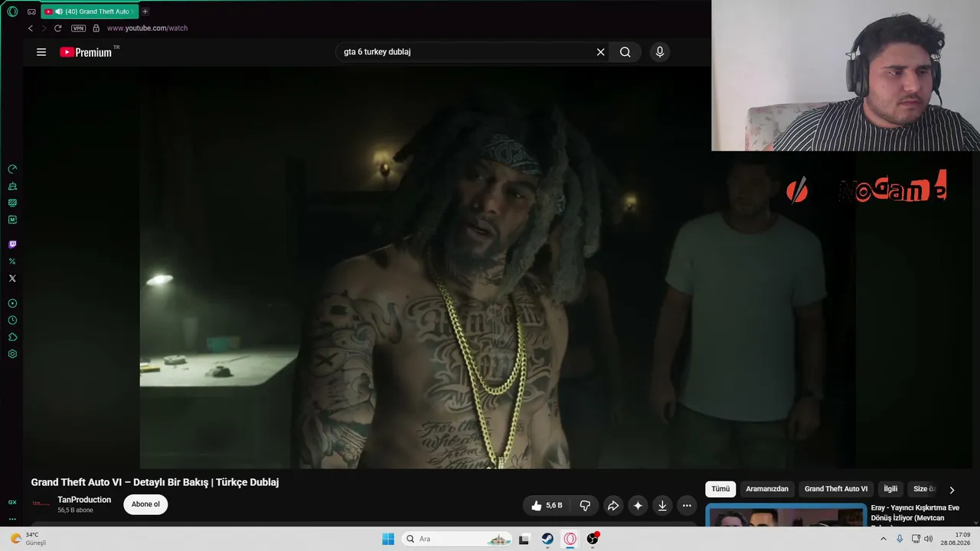This screenshot has width=980, height=551.
Task: Open the percent deals sidebar icon
Action: tap(12, 262)
